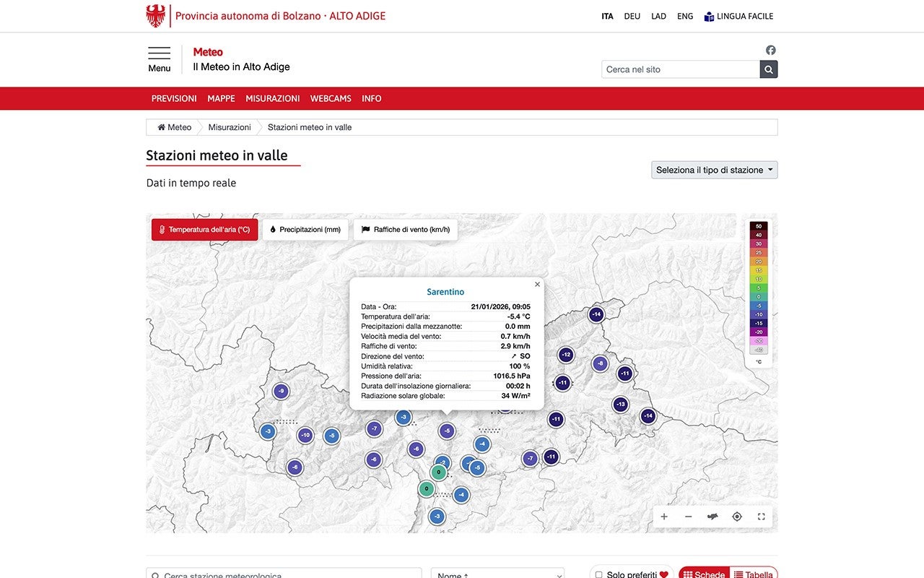This screenshot has height=578, width=924.
Task: Zoom in on the map with plus icon
Action: pyautogui.click(x=664, y=517)
